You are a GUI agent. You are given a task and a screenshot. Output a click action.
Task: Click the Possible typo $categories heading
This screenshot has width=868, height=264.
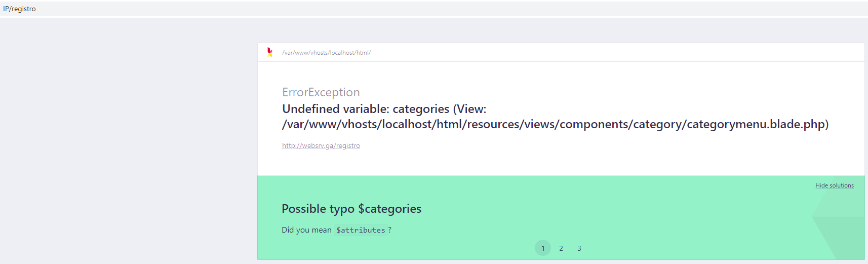[x=351, y=209]
